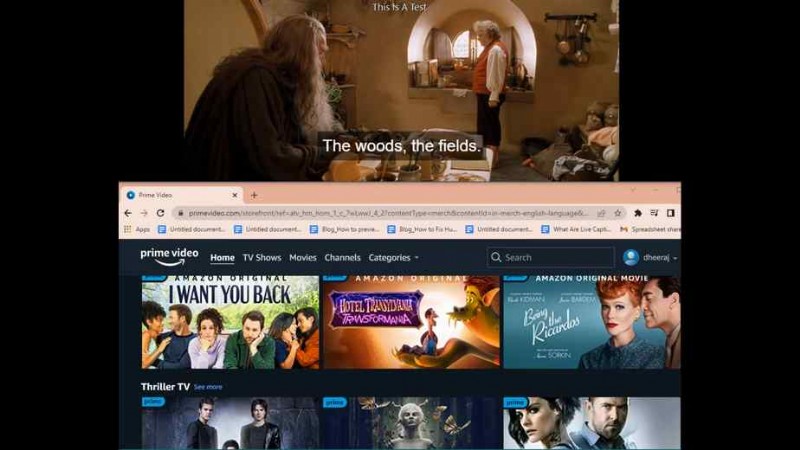This screenshot has width=800, height=450.
Task: Open the middle Thriller TV thumbnail with statue
Action: tap(411, 423)
